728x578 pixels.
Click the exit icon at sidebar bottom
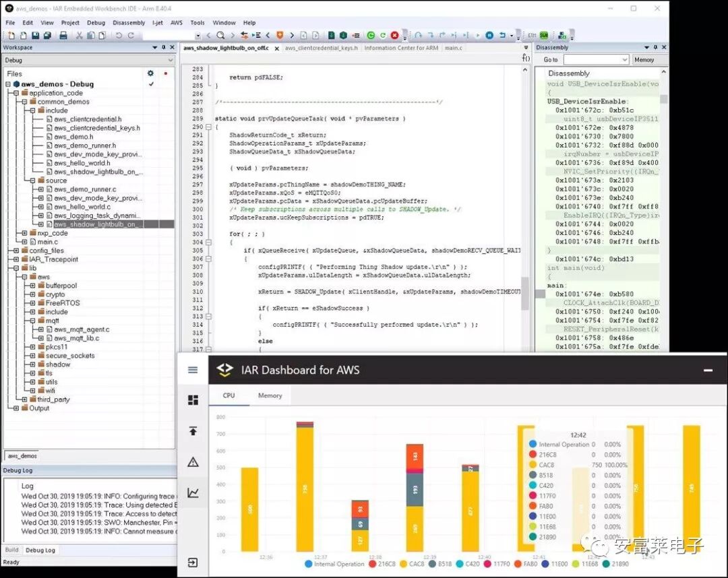point(193,563)
